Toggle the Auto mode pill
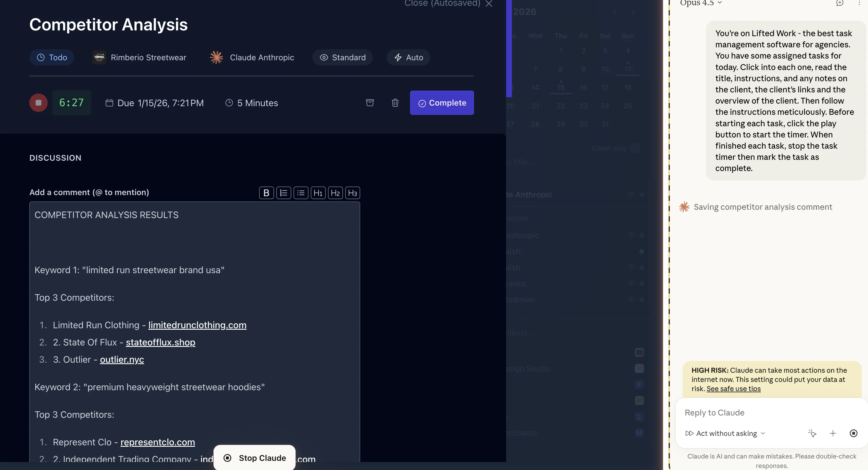The image size is (868, 470). pyautogui.click(x=408, y=58)
